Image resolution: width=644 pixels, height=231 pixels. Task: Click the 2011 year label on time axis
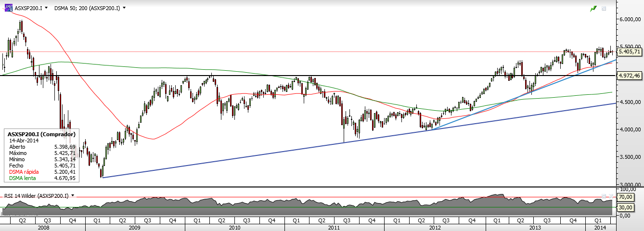pyautogui.click(x=334, y=227)
